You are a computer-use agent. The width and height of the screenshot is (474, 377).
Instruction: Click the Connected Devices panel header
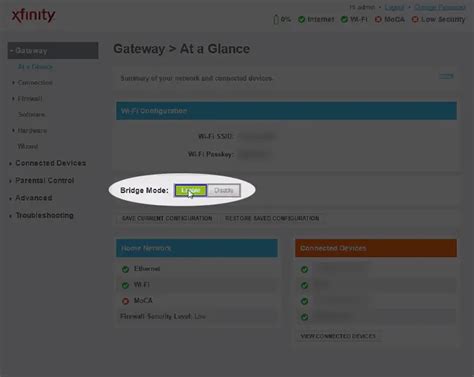[x=376, y=248]
